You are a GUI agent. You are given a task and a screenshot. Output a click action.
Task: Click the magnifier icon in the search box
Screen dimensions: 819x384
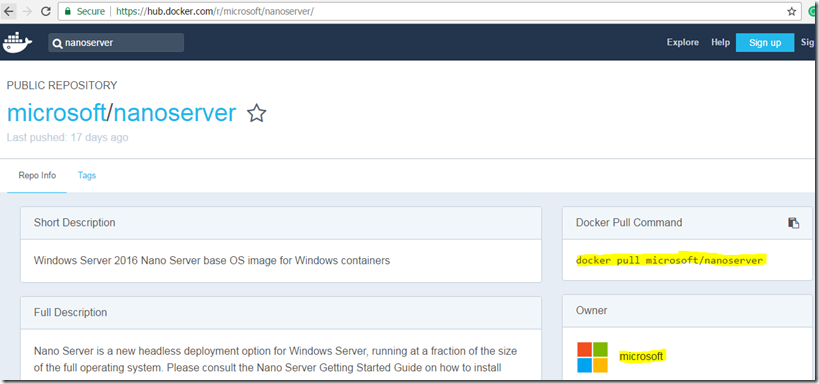(58, 43)
